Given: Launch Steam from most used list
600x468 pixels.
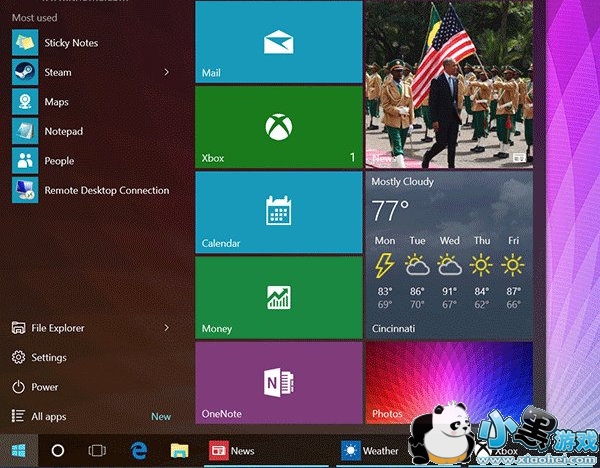Looking at the screenshot, I should click(x=58, y=72).
